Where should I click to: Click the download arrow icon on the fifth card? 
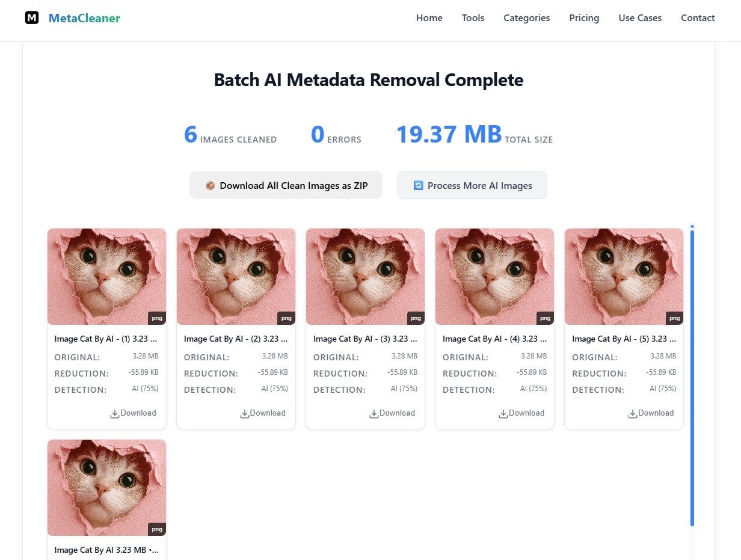point(632,413)
